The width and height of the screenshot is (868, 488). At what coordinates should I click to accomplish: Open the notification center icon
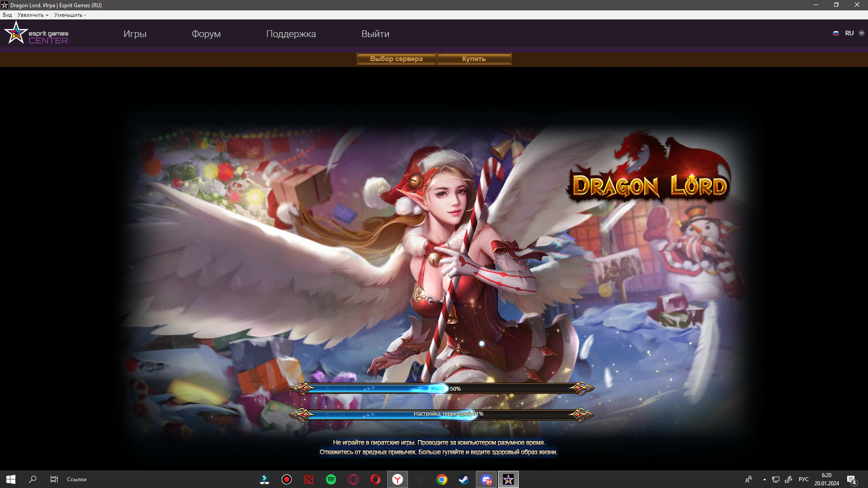(x=852, y=479)
